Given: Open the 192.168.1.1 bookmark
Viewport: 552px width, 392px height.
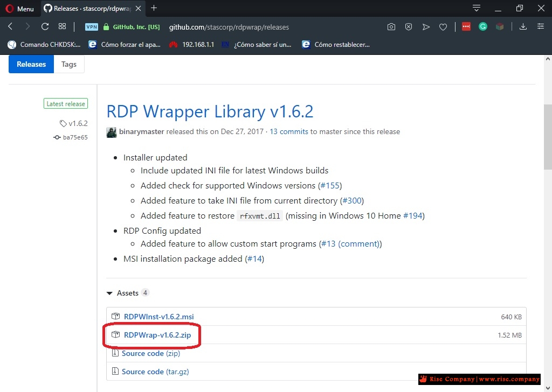Looking at the screenshot, I should (x=191, y=45).
